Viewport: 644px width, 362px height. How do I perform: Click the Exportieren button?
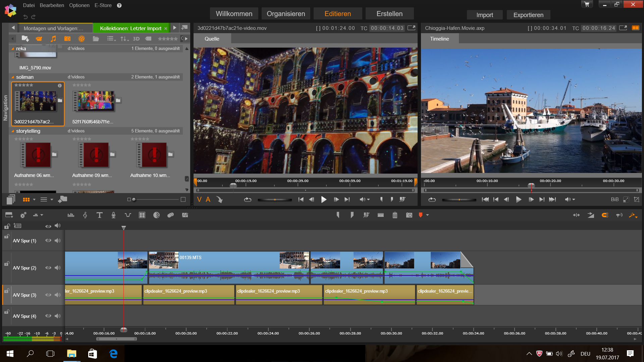point(528,15)
